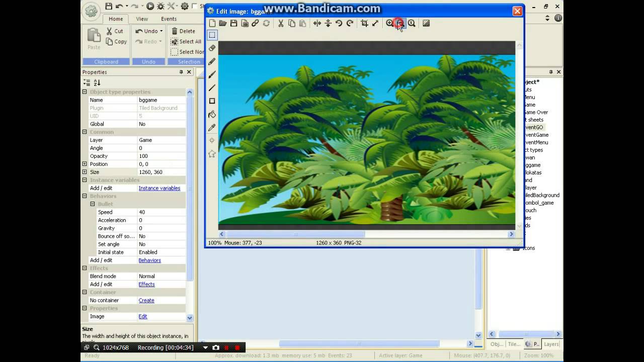
Task: Collapse the Effects section in Properties
Action: pos(85,268)
